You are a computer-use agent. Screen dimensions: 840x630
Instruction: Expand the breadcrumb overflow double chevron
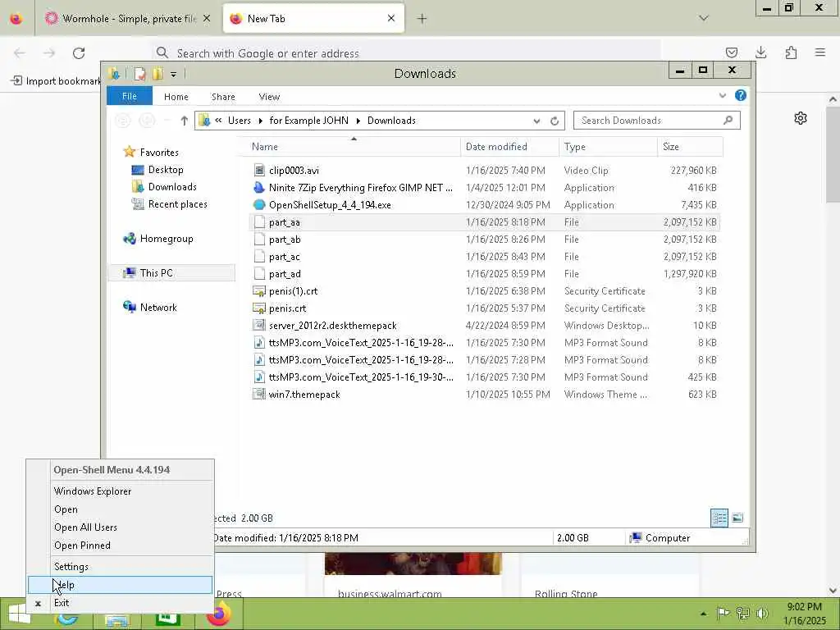(218, 121)
